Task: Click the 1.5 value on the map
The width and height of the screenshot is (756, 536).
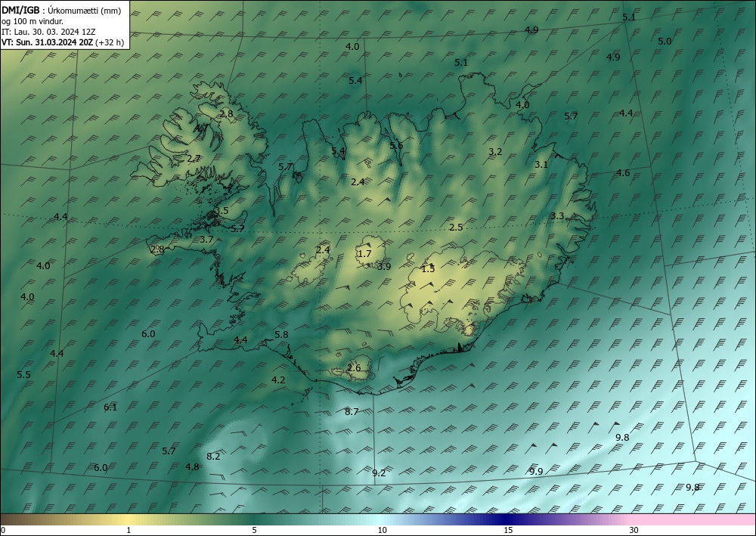Action: coord(428,269)
